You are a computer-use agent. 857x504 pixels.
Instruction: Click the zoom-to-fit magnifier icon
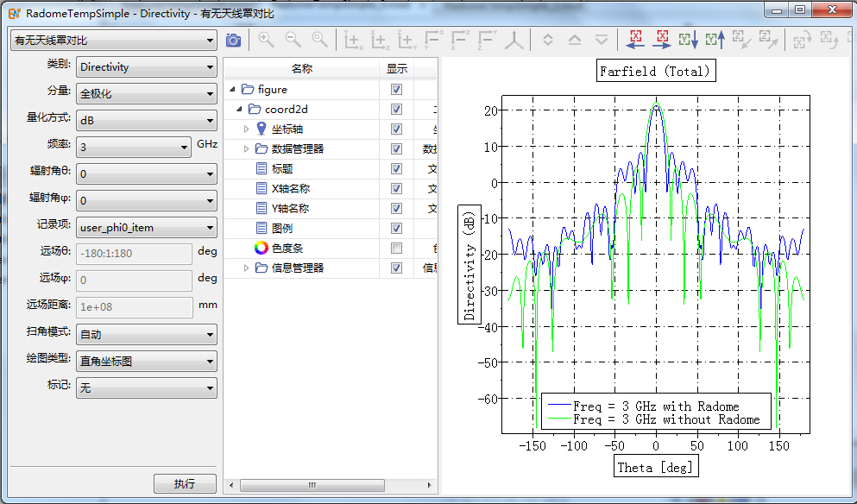[319, 40]
